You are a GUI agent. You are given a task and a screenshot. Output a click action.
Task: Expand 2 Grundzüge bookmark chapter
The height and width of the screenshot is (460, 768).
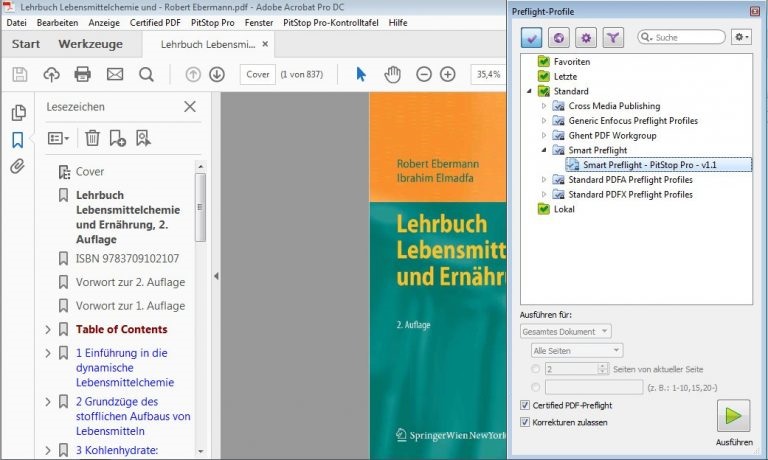48,402
